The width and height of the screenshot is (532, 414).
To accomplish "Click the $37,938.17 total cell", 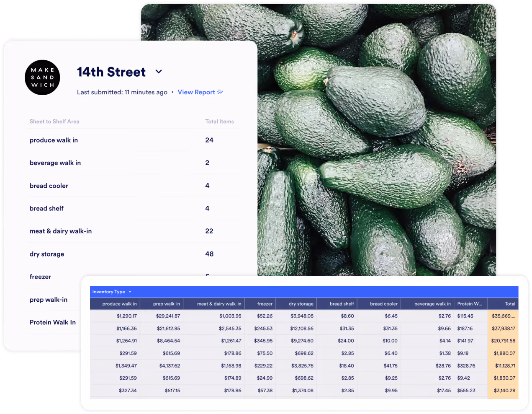I will tap(504, 329).
